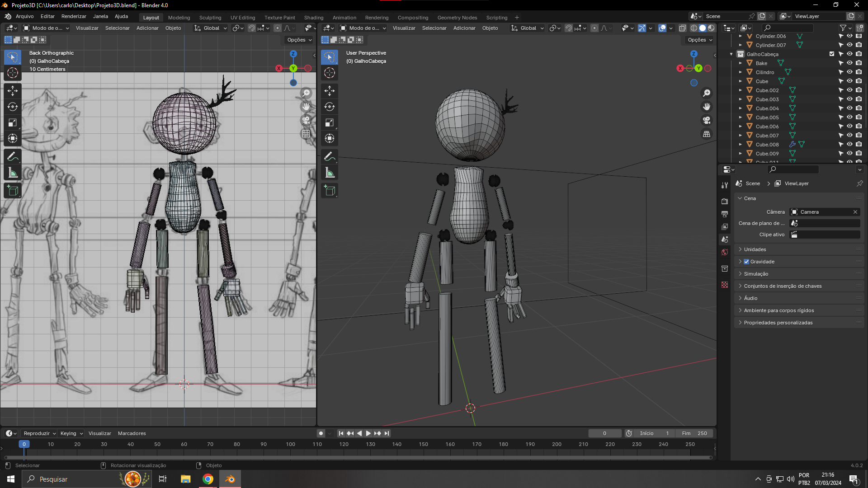Image resolution: width=868 pixels, height=488 pixels.
Task: Select the Annotate tool in right viewport
Action: point(330,157)
